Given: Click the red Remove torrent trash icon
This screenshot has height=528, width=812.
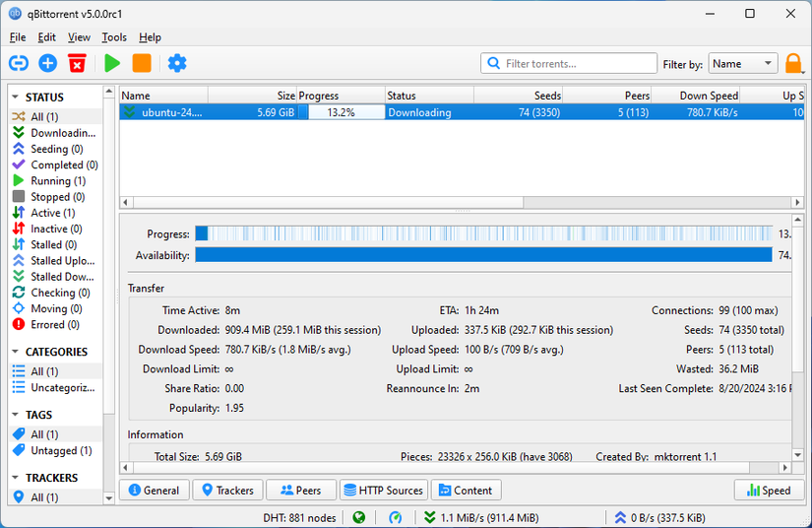Looking at the screenshot, I should (77, 63).
